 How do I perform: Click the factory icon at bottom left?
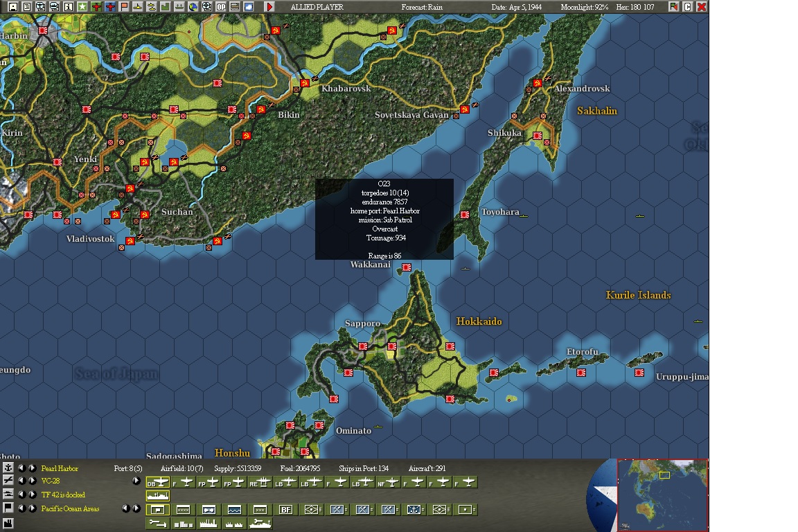click(8, 524)
